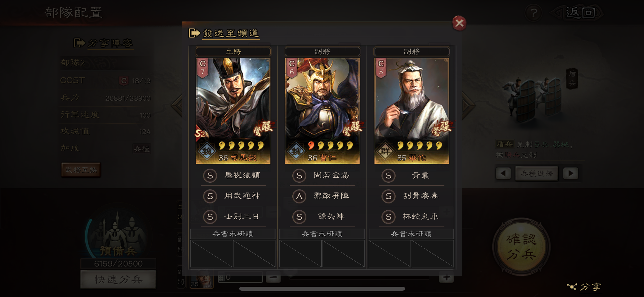Open the 兵種選擇 selector
The image size is (644, 297).
point(537,173)
